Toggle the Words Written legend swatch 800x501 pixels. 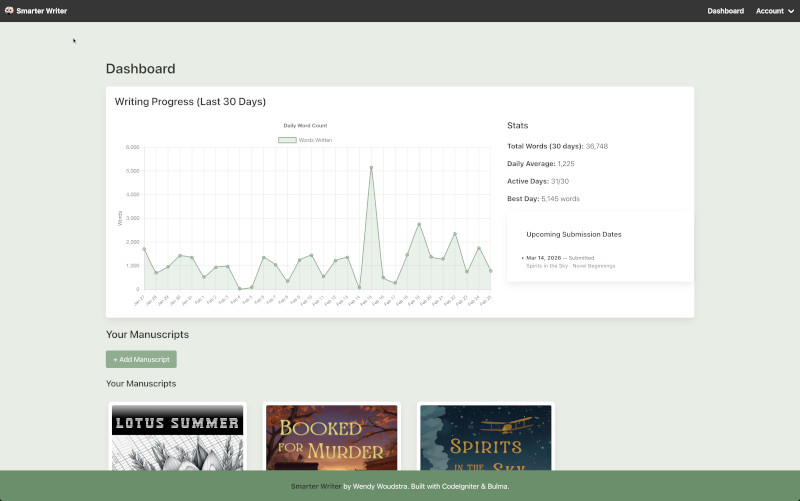pyautogui.click(x=287, y=140)
